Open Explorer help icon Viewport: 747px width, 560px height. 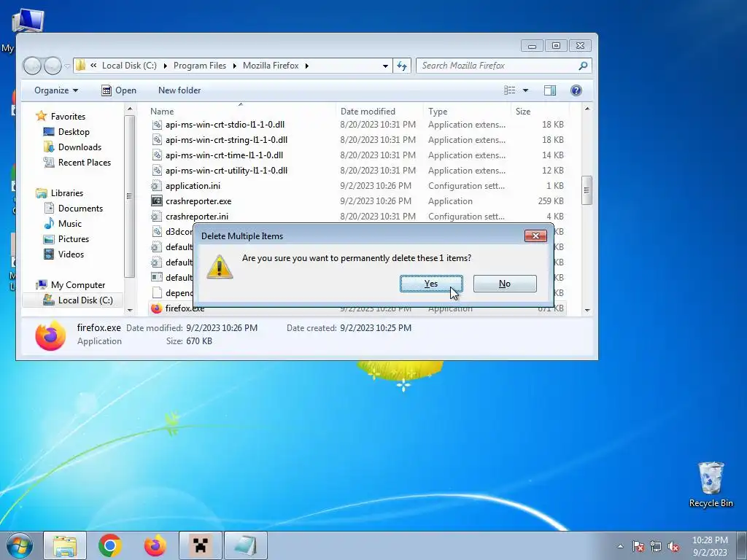coord(576,90)
